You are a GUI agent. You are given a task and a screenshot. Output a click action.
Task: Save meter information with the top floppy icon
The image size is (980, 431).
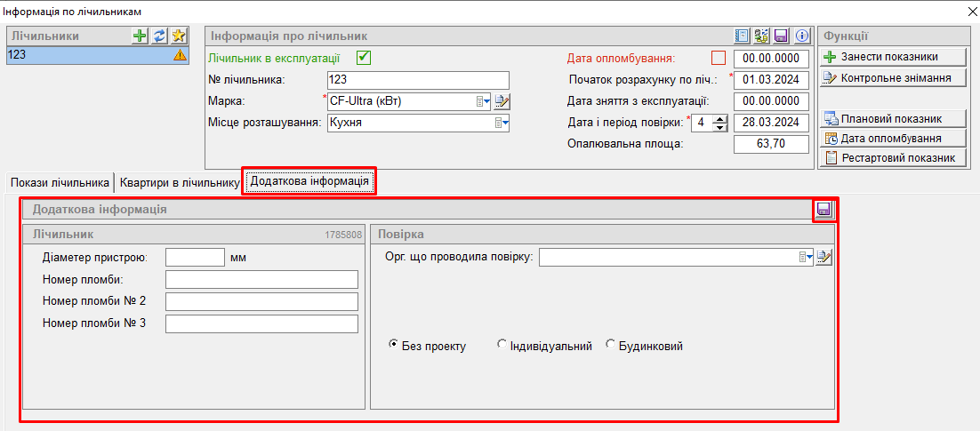coord(782,36)
